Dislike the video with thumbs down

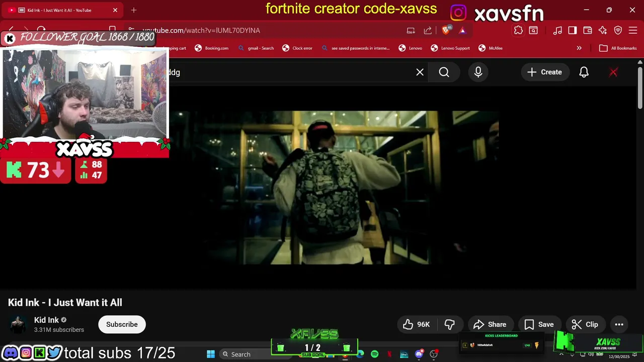click(450, 324)
